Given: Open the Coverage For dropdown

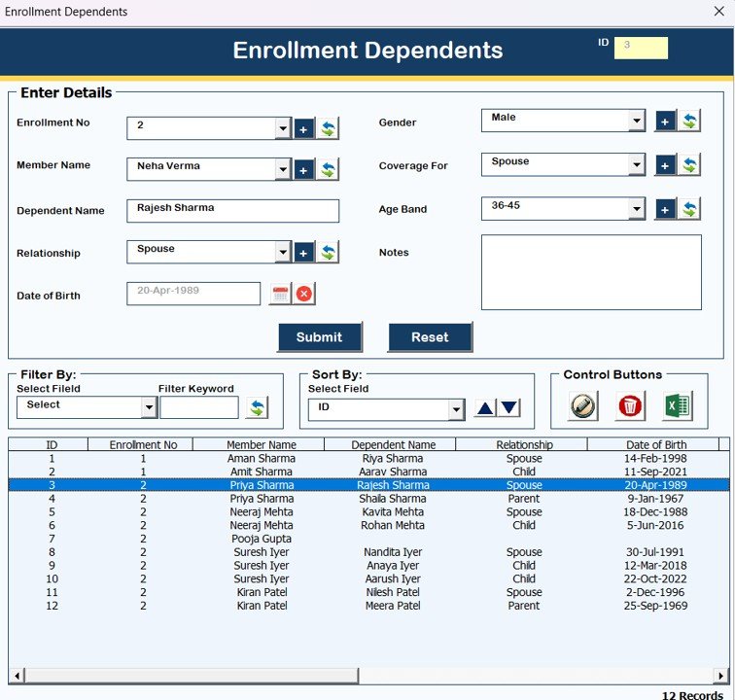Looking at the screenshot, I should coord(636,165).
